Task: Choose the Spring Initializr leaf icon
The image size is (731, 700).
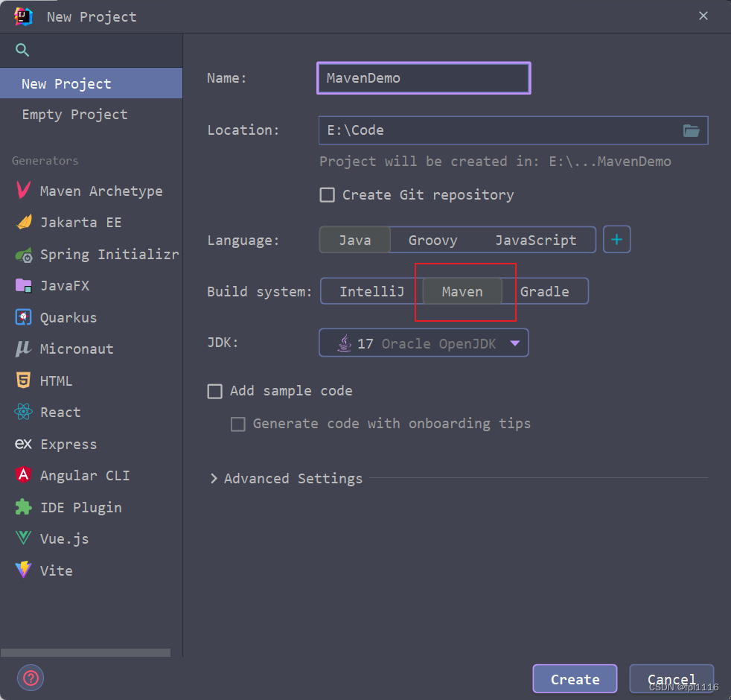Action: (24, 255)
